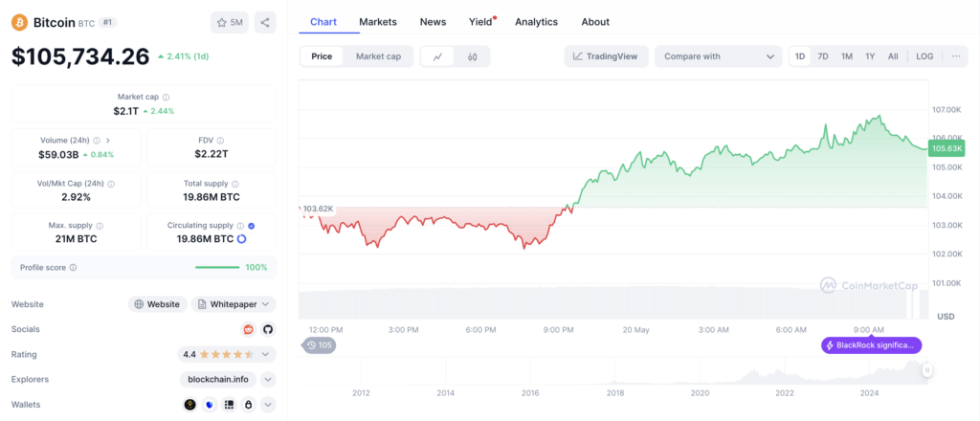Screen dimensions: 980x421
Task: Open the Reddit social icon
Action: (x=248, y=329)
